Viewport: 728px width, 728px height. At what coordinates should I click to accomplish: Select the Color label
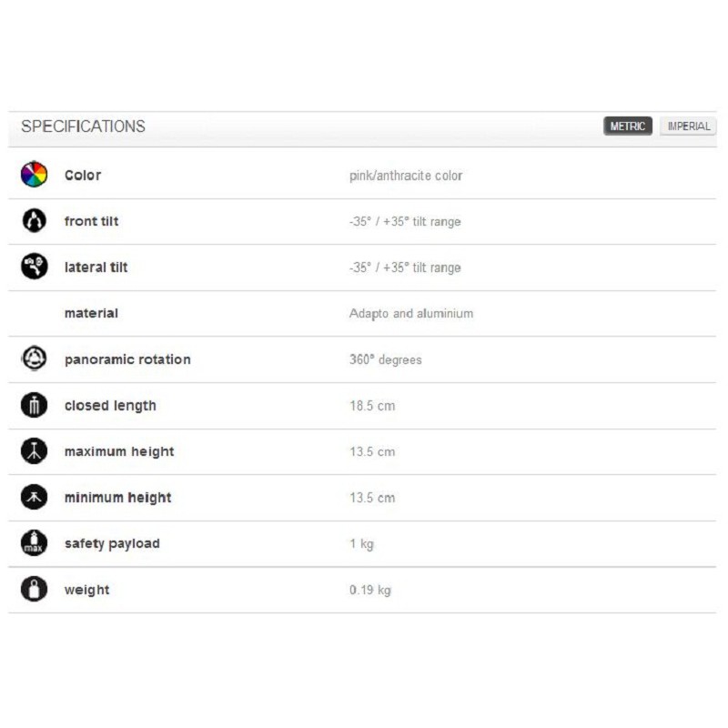point(83,175)
